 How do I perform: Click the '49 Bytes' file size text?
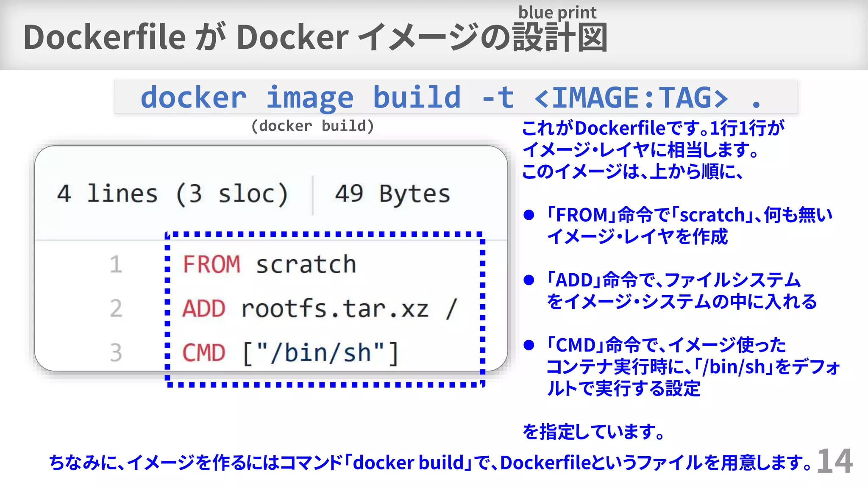click(x=392, y=194)
